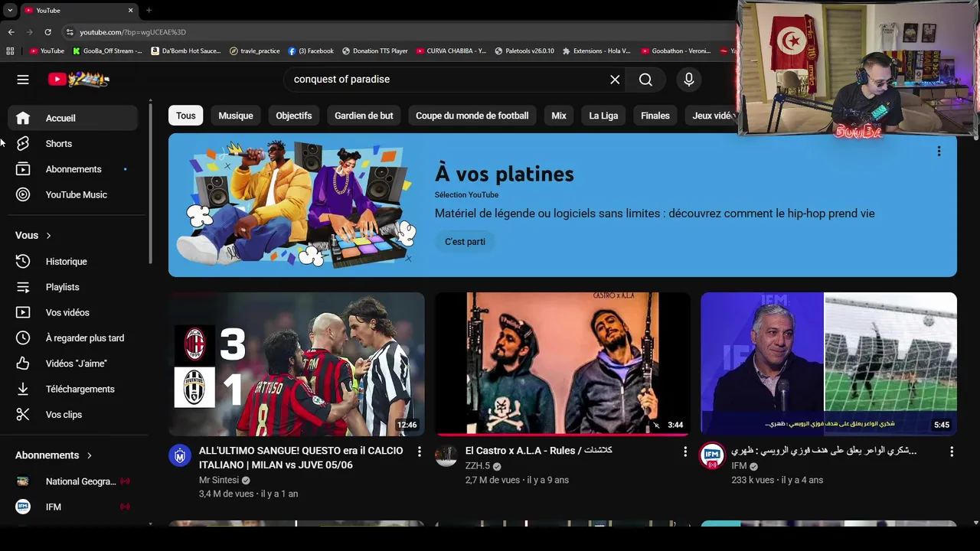Click IFM channel avatar under video
The width and height of the screenshot is (980, 551).
[712, 455]
